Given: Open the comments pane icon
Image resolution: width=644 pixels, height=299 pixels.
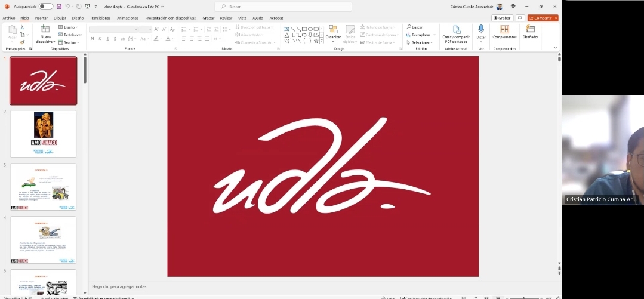Looking at the screenshot, I should pos(520,18).
